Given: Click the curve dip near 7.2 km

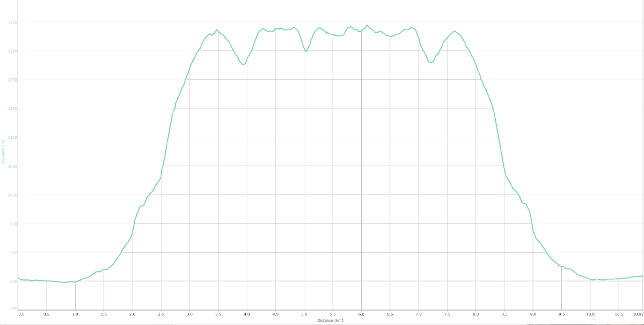Looking at the screenshot, I should pyautogui.click(x=430, y=63).
